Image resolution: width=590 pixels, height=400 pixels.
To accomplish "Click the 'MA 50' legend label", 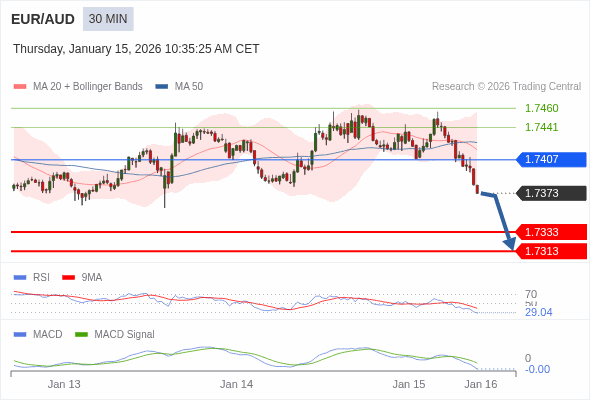I will click(x=189, y=87).
